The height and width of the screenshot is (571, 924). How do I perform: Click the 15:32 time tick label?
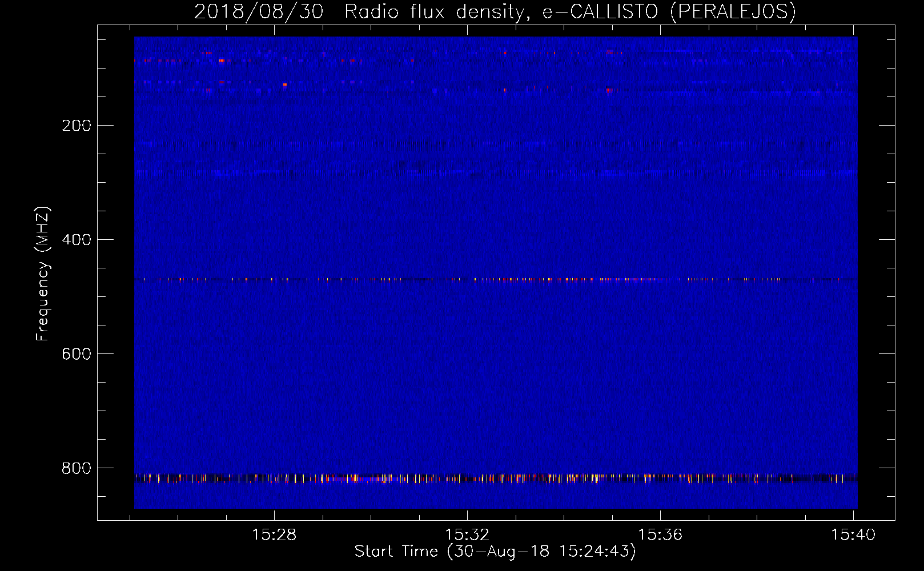click(467, 535)
